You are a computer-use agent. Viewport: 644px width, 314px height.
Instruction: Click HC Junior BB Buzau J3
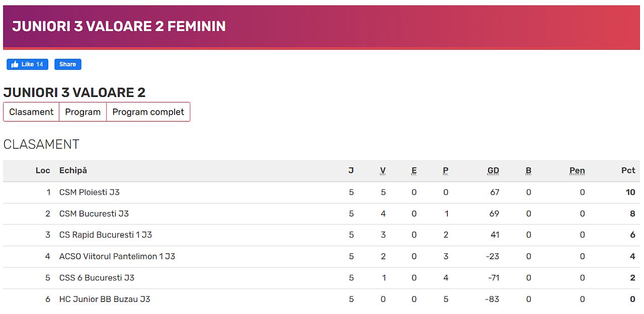coord(105,299)
